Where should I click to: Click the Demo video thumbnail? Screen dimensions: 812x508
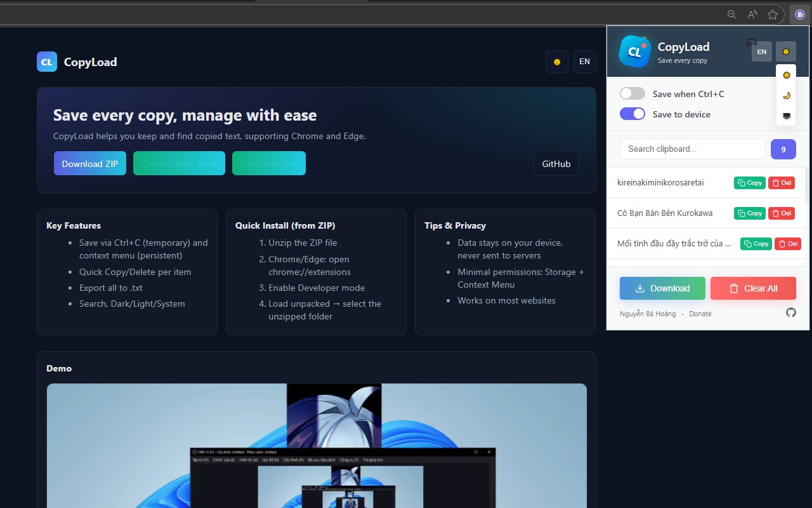[x=317, y=446]
